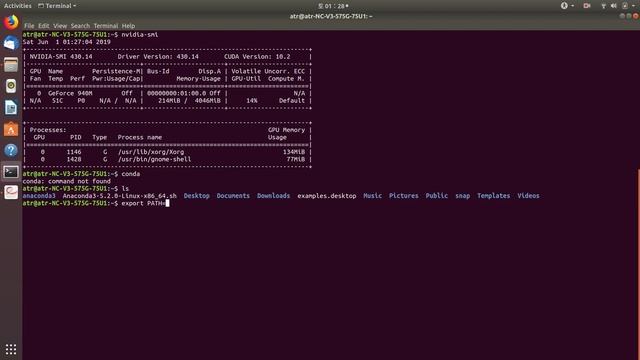640x360 pixels.
Task: Click 'Videos' in the ls output
Action: click(x=528, y=196)
